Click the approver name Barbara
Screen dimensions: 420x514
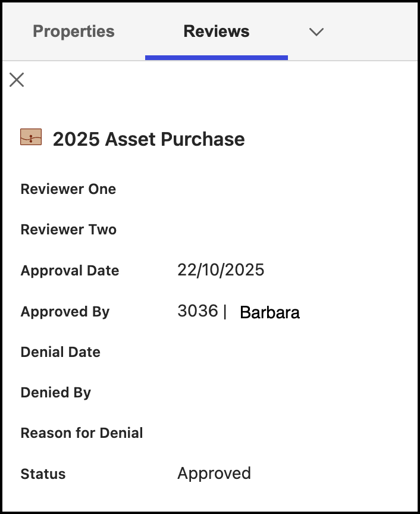[269, 312]
